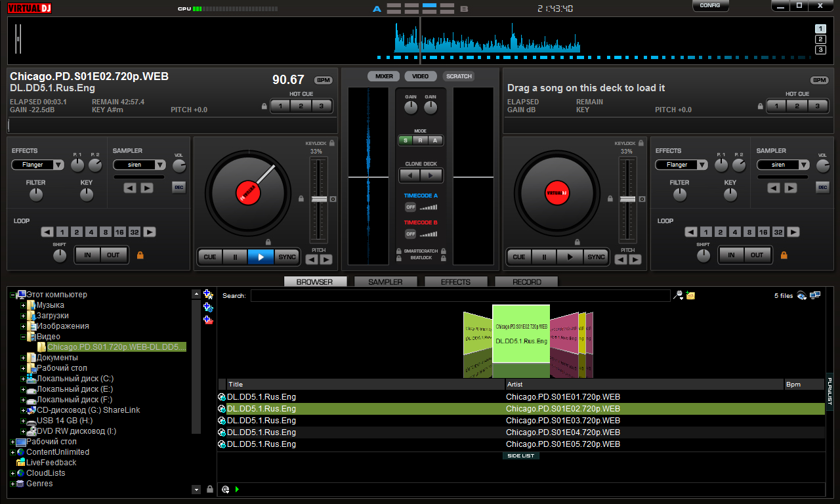Click the add favorite folder icon
Image resolution: width=840 pixels, height=504 pixels.
point(208,294)
